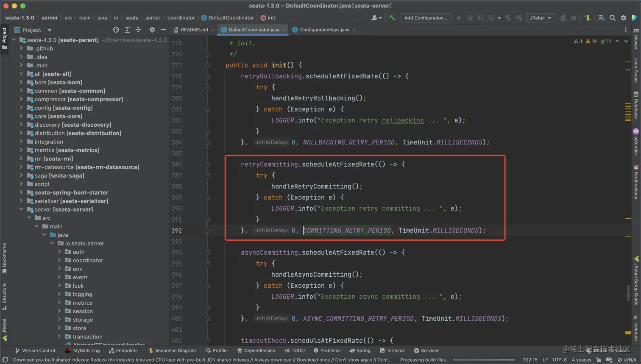Fold the init() method at line 377
Viewport: 641px width, 364px height.
[x=207, y=65]
